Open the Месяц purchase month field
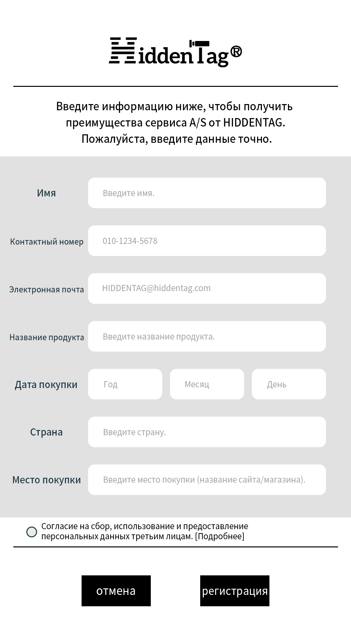 (x=207, y=384)
